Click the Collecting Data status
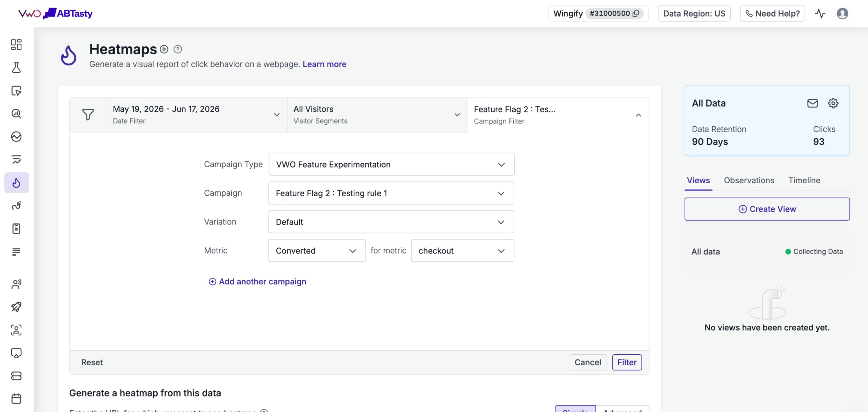Image resolution: width=868 pixels, height=412 pixels. pos(814,252)
